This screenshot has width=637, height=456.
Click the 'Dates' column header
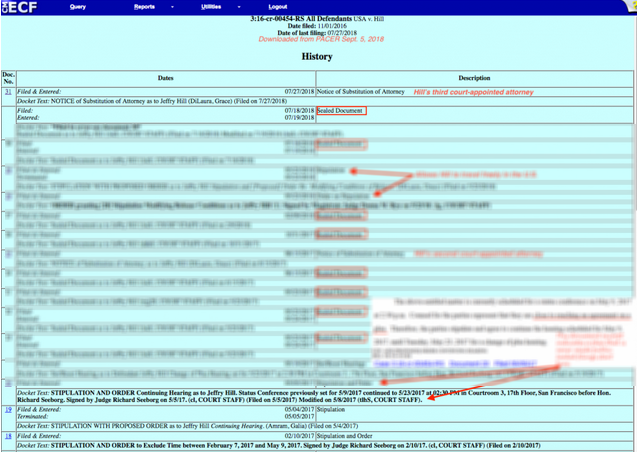pos(165,78)
